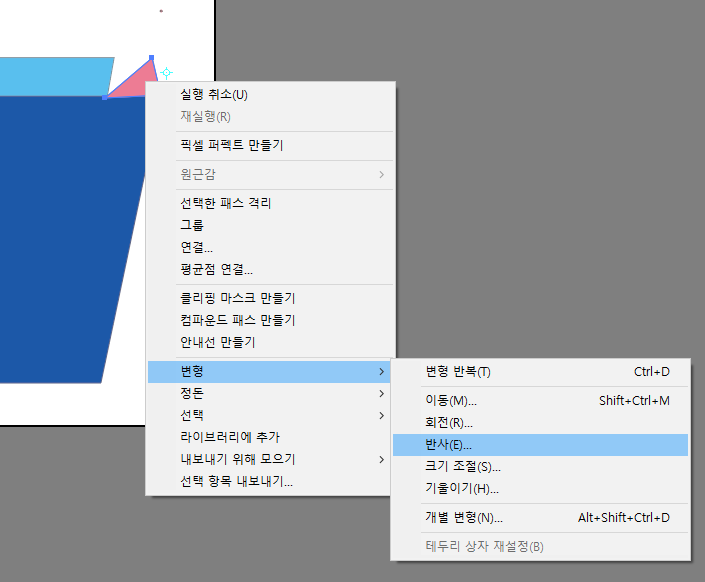Expand arrow beside 변형

[381, 372]
